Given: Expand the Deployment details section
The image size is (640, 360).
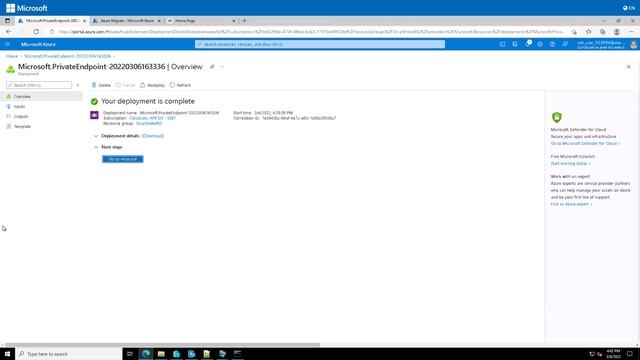Looking at the screenshot, I should point(96,136).
